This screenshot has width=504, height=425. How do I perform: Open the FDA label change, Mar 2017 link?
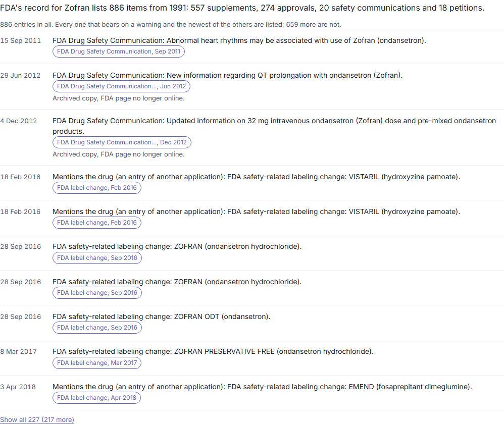click(x=97, y=363)
